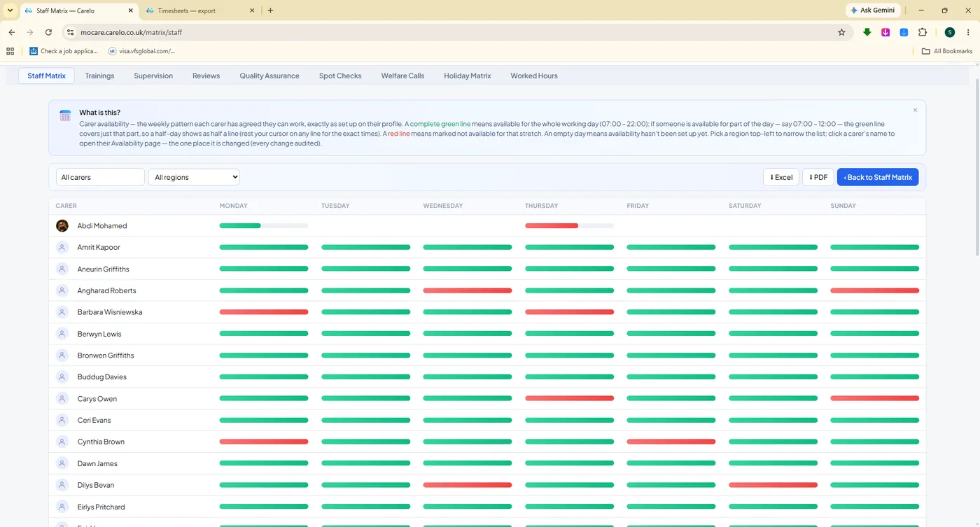Expand the All regions dropdown
Screen dimensions: 980x527
[x=194, y=177]
